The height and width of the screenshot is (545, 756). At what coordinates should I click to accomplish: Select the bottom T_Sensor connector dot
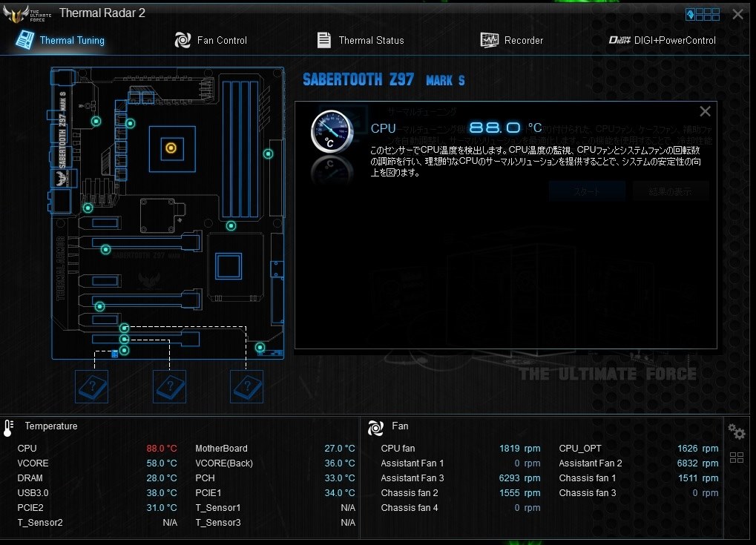point(124,350)
